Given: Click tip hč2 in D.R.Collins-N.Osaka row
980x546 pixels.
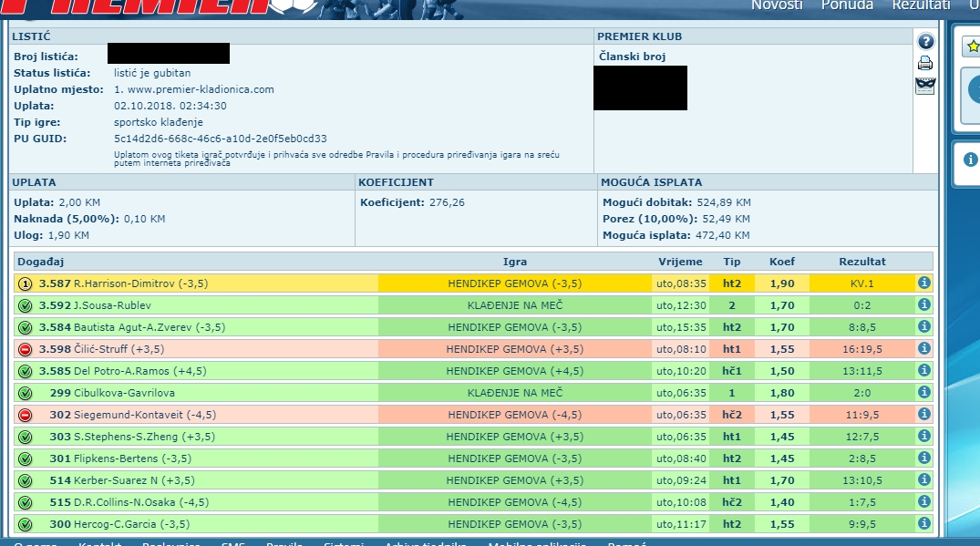Looking at the screenshot, I should pos(732,502).
